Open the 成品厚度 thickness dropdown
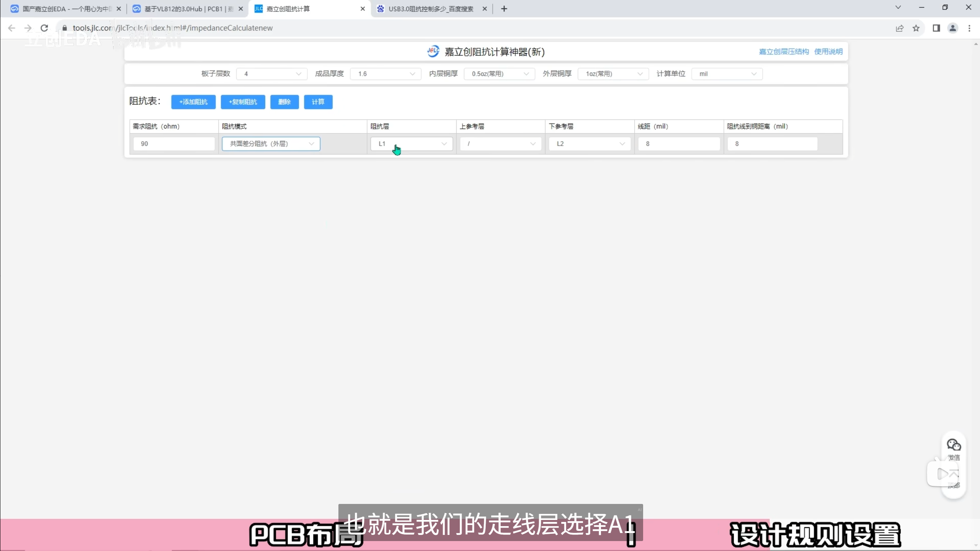Image resolution: width=980 pixels, height=551 pixels. tap(385, 74)
